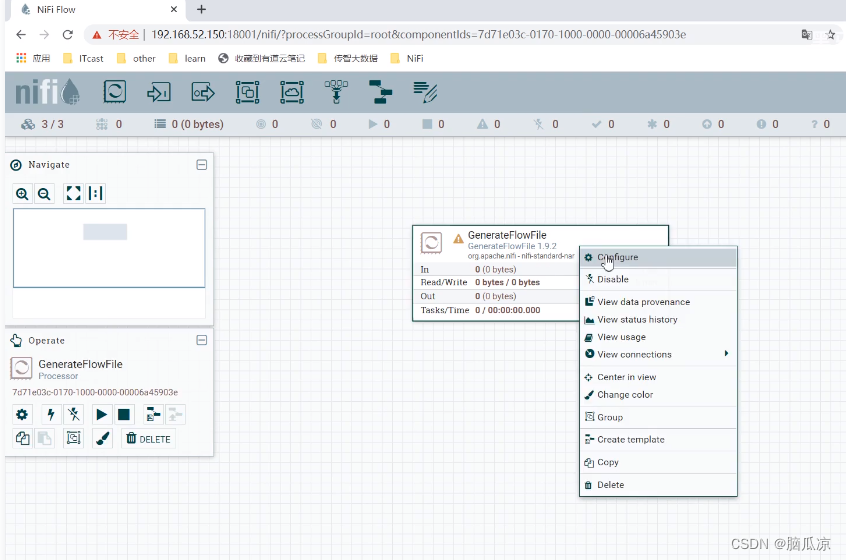Select the Funnel toolbar icon
The image size is (846, 560).
pyautogui.click(x=336, y=92)
